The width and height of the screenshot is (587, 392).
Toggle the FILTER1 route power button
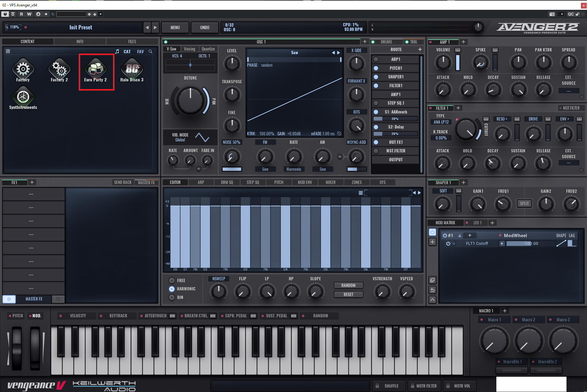pos(376,86)
